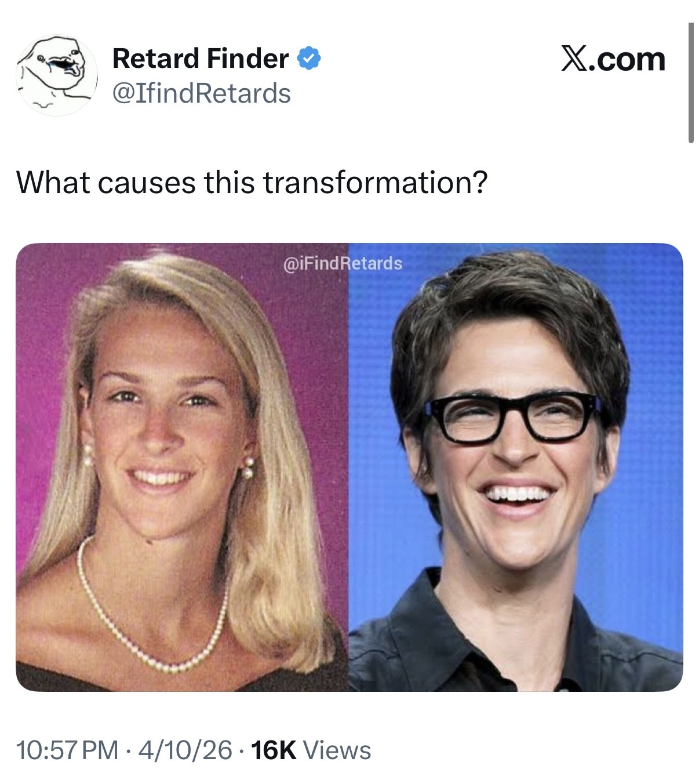Open the right photo with blue background
The width and height of the screenshot is (699, 784).
point(516,467)
